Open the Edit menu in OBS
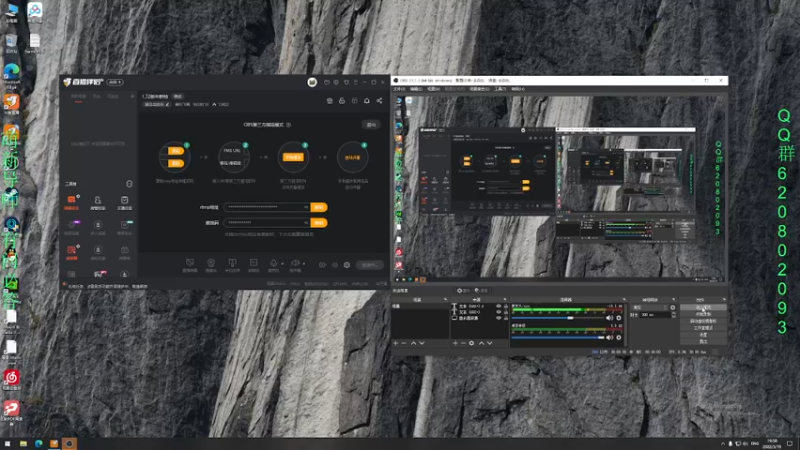 tap(416, 89)
